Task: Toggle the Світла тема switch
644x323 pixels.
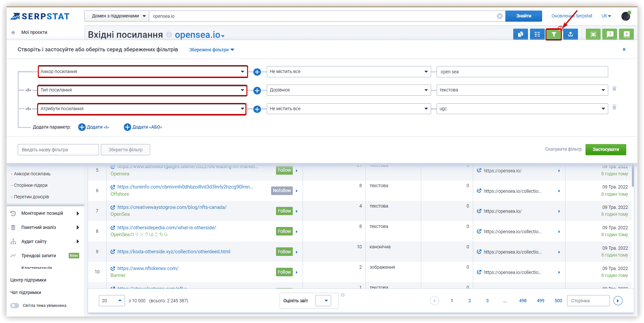Action: [14, 306]
